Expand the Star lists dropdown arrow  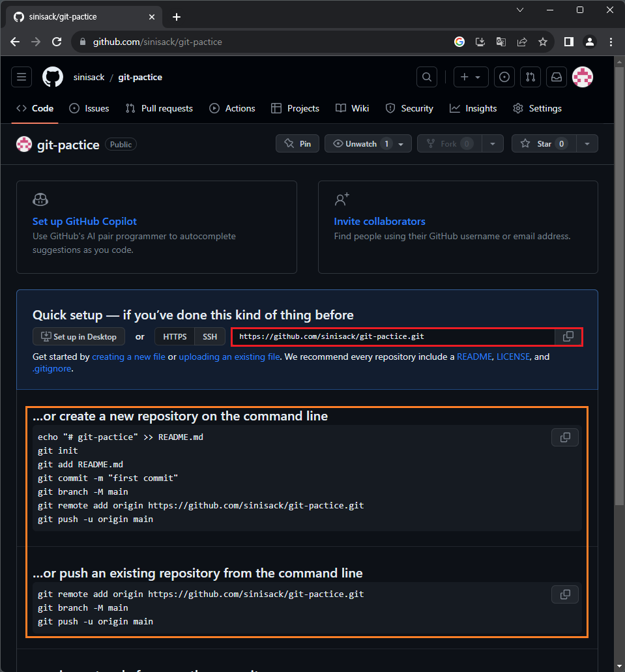[587, 144]
